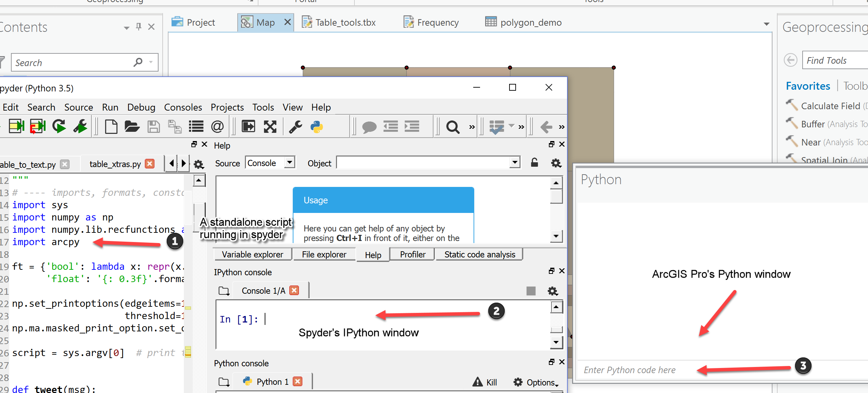
Task: Maximize current pane with the arrows icon
Action: pos(270,127)
